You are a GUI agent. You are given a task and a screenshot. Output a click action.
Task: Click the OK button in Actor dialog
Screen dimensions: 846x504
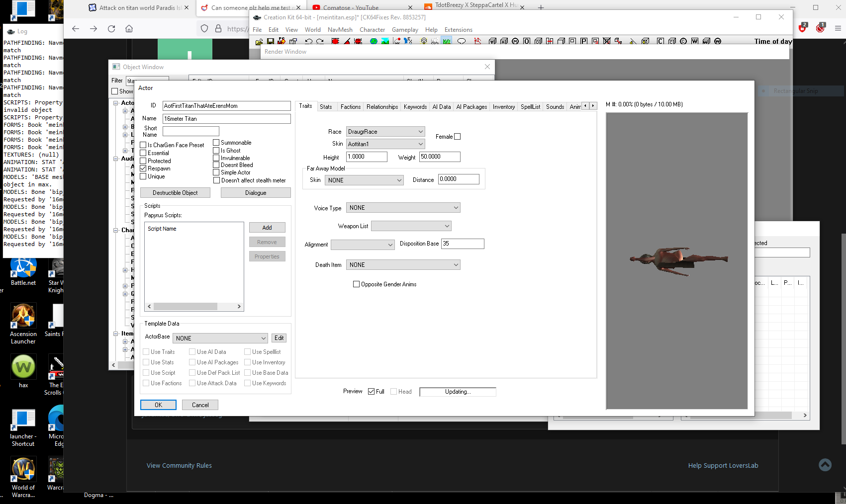158,405
